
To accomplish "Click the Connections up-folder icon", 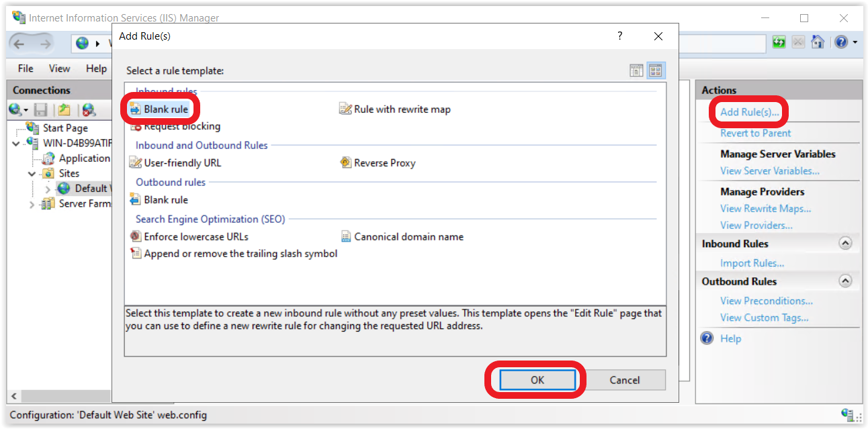I will [x=64, y=109].
